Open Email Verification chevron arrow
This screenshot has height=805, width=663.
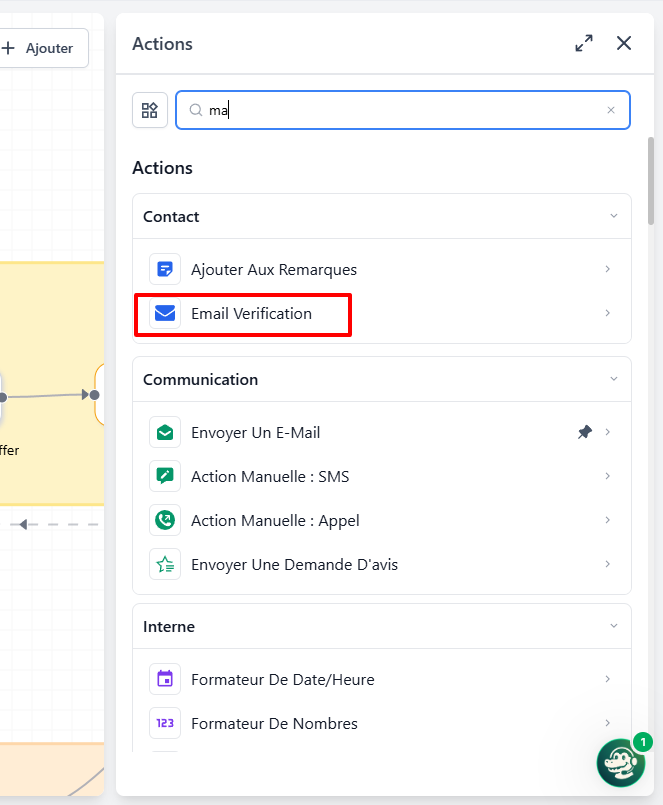608,313
